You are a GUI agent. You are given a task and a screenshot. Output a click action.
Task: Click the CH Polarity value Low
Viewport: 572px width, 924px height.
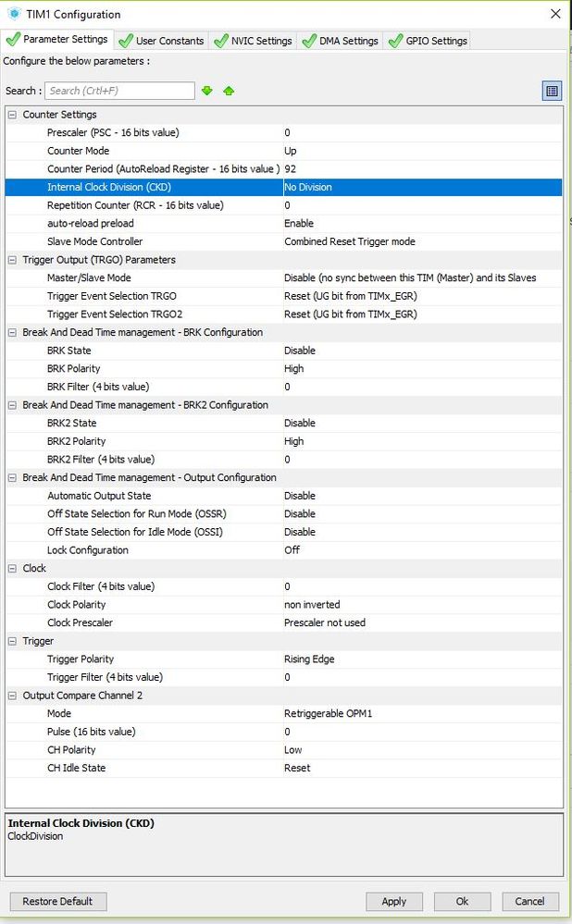pos(293,750)
